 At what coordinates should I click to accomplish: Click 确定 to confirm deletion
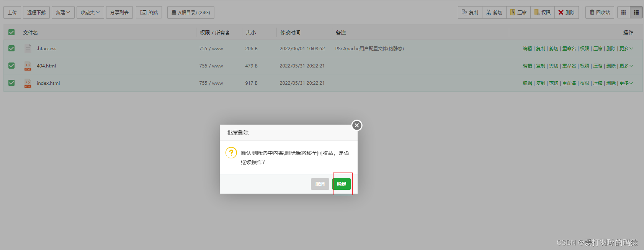(342, 184)
